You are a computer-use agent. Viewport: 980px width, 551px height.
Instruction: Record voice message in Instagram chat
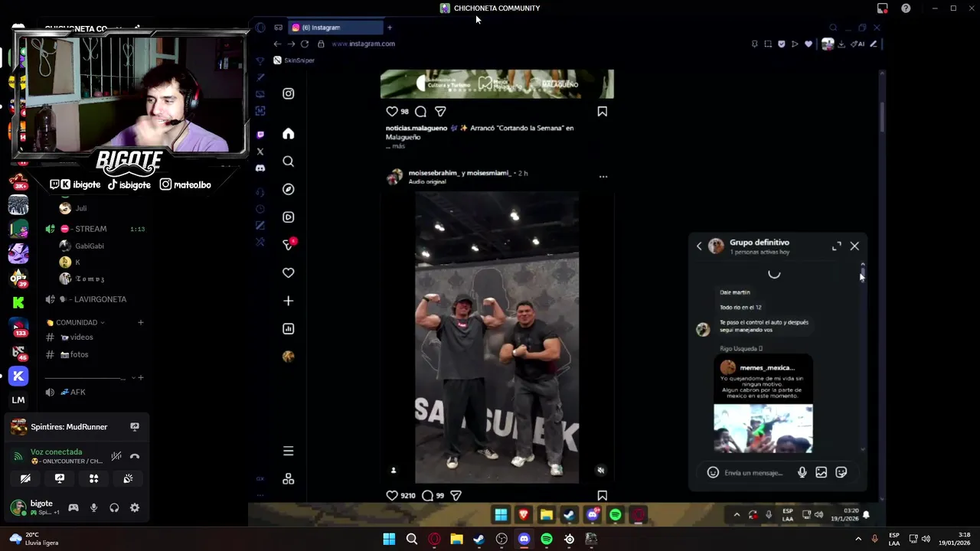click(x=802, y=472)
